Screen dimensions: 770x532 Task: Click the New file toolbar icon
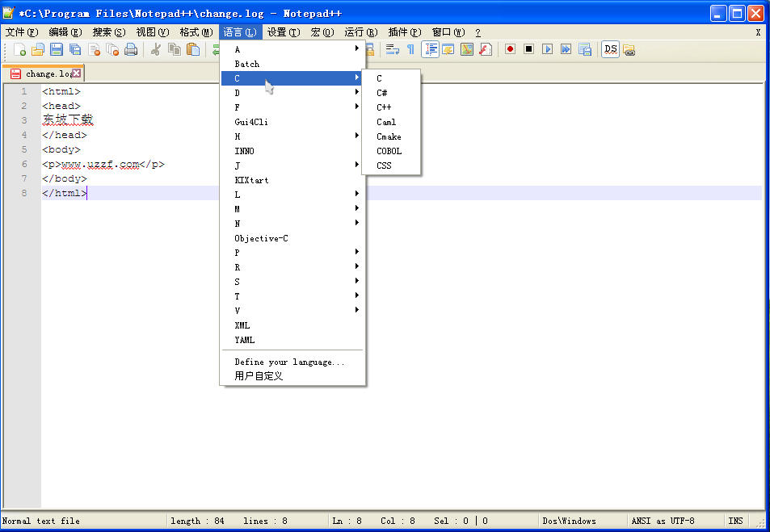click(20, 50)
